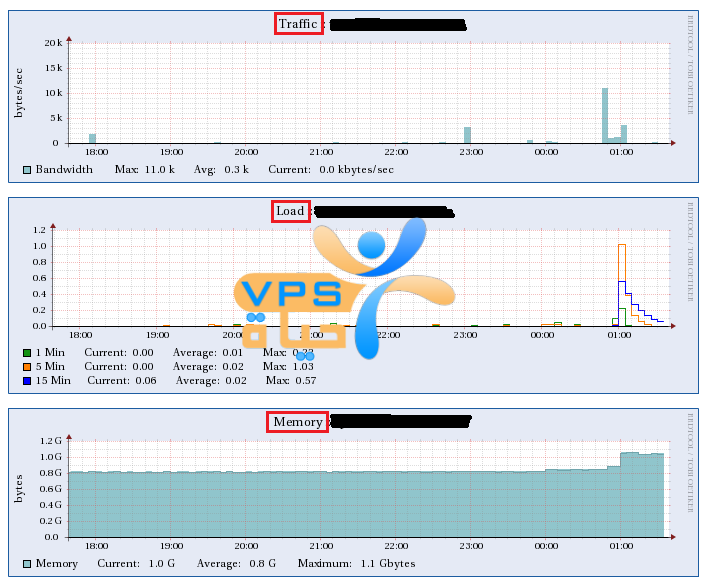Screen dimensions: 710x582
Task: Click the Bandwidth legend color swatch
Action: click(x=27, y=170)
